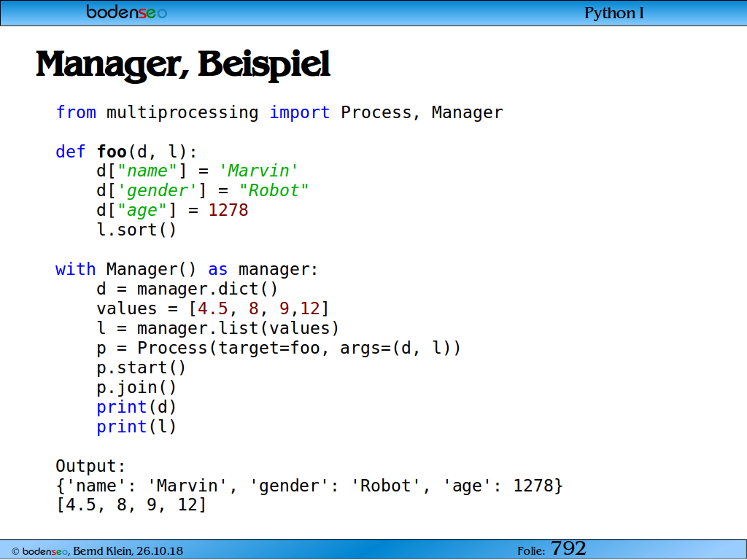The width and height of the screenshot is (747, 560).
Task: Click the 'l.sort()' line
Action: point(136,230)
